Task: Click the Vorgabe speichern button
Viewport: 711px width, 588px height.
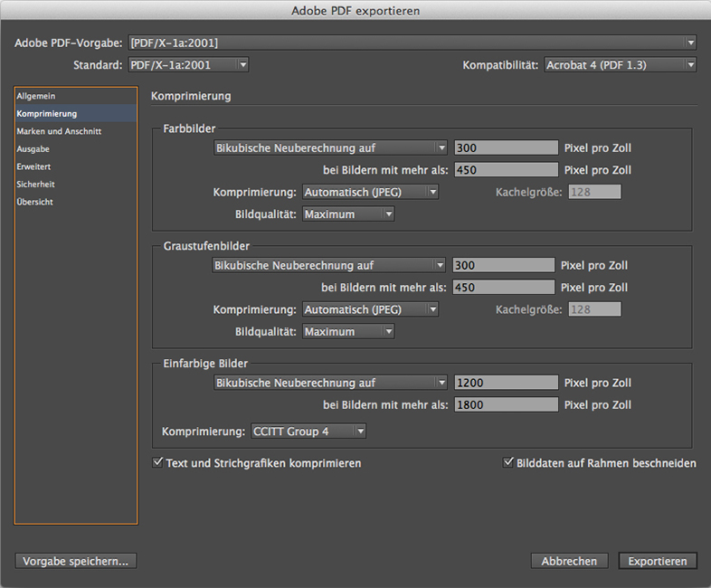Action: pyautogui.click(x=76, y=561)
